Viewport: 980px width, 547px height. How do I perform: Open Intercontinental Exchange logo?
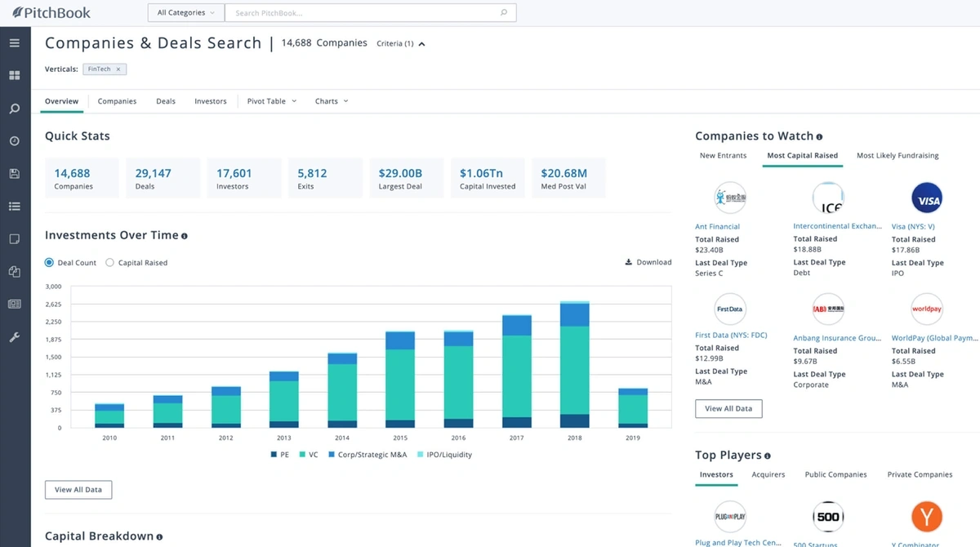click(x=827, y=198)
